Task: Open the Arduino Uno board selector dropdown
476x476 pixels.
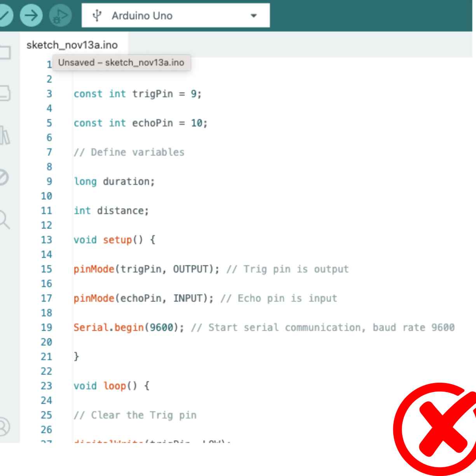Action: point(142,16)
